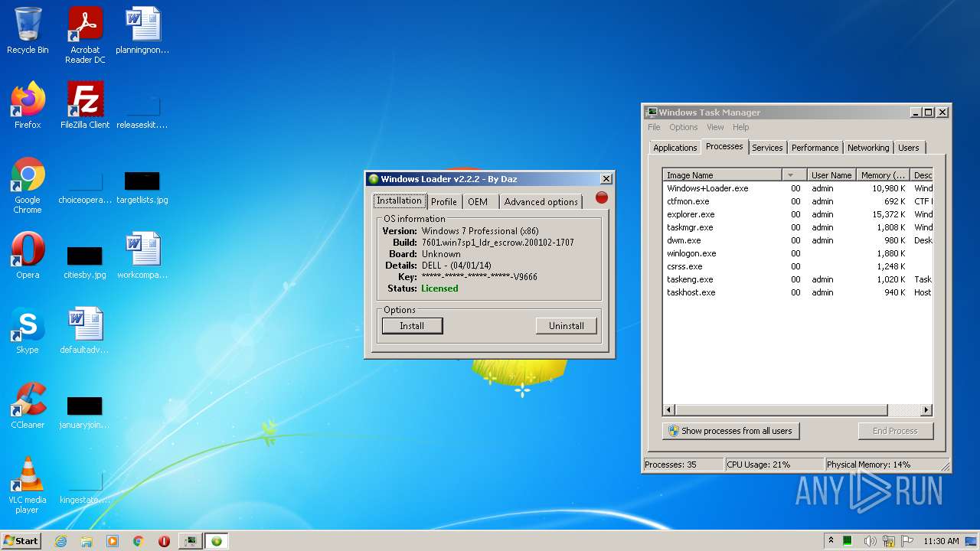Click the process list scroll left arrow
This screenshot has width=980, height=551.
[x=669, y=410]
